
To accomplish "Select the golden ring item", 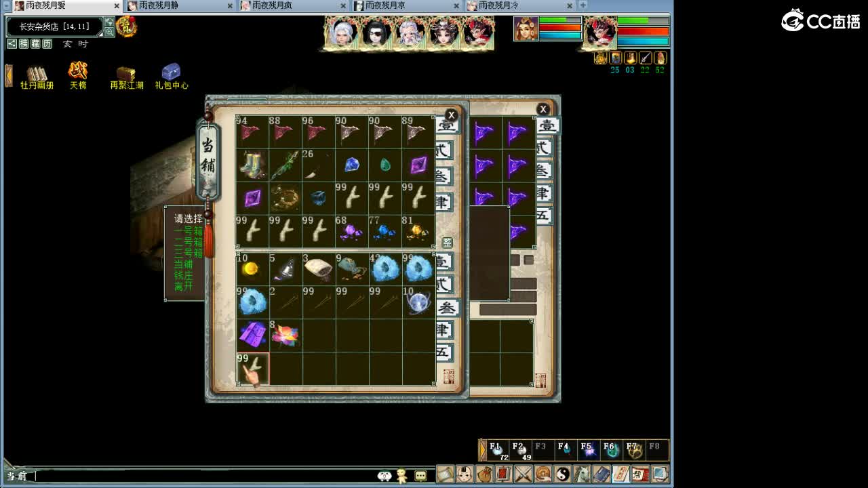I will [285, 199].
